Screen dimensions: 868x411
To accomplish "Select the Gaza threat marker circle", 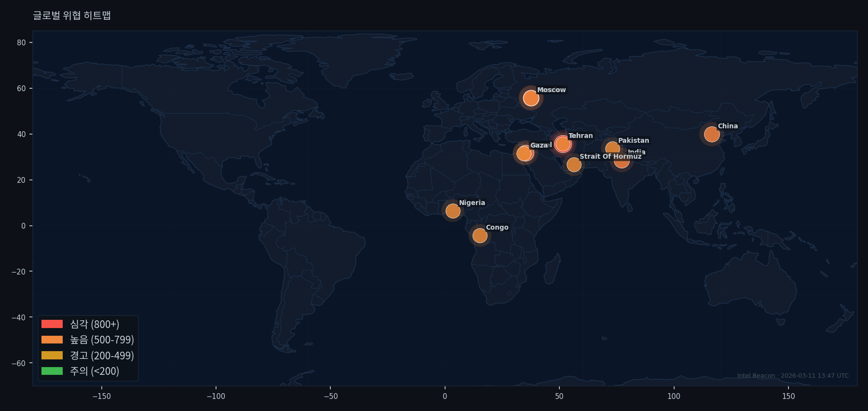I will 524,153.
